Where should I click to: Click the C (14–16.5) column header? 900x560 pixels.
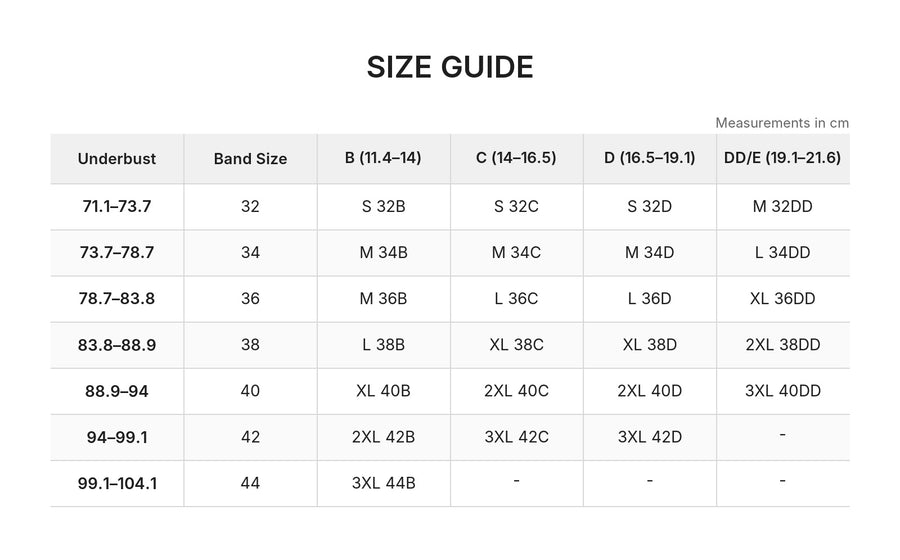pyautogui.click(x=517, y=159)
